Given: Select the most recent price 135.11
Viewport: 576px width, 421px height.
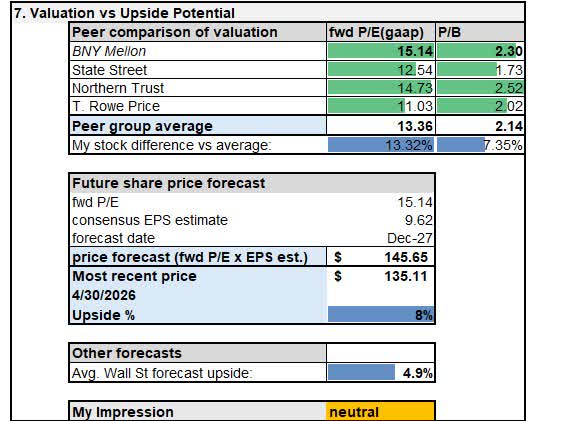Looking at the screenshot, I should [x=406, y=276].
